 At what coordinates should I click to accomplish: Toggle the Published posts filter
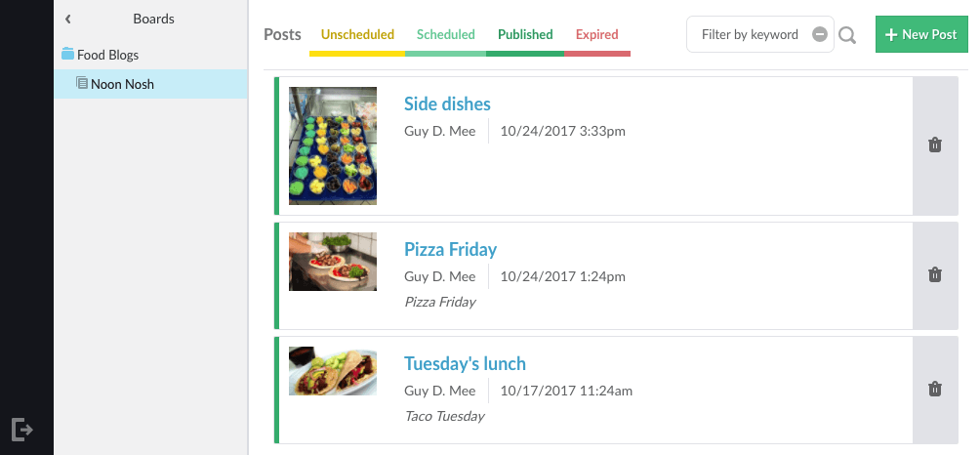coord(525,35)
